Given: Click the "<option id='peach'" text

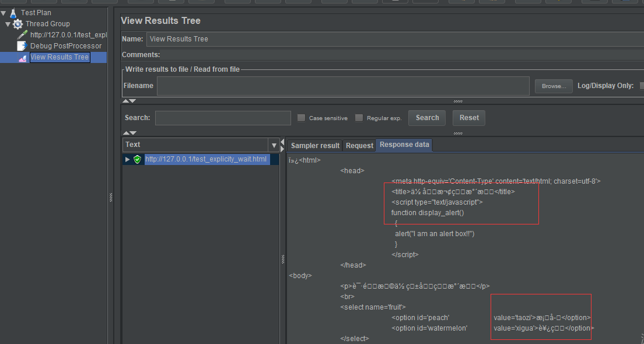Looking at the screenshot, I should click(x=421, y=318).
